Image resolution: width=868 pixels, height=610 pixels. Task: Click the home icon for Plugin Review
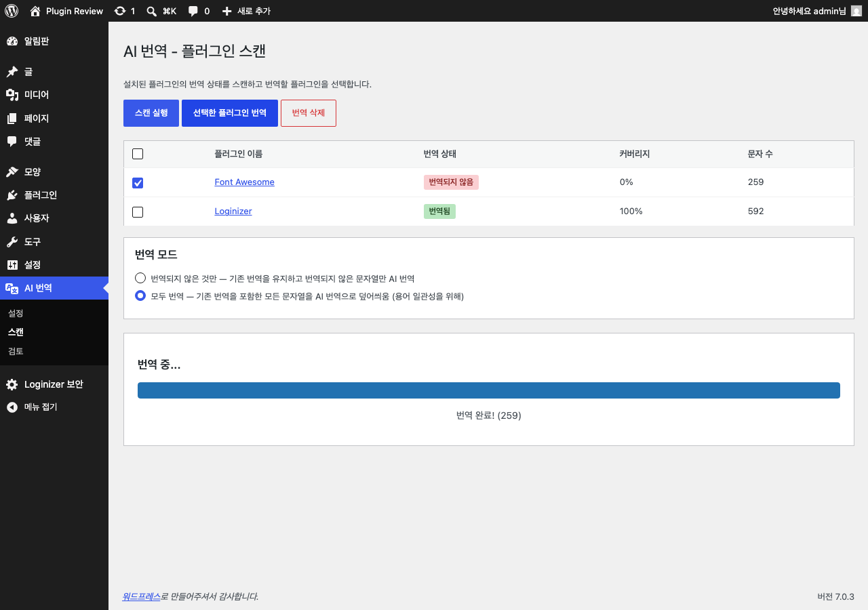[36, 11]
